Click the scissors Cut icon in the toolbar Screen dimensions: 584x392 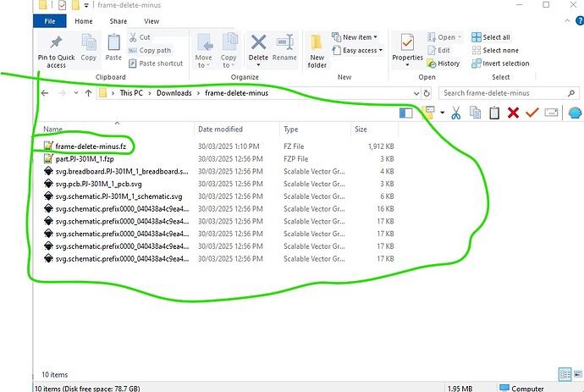(456, 112)
